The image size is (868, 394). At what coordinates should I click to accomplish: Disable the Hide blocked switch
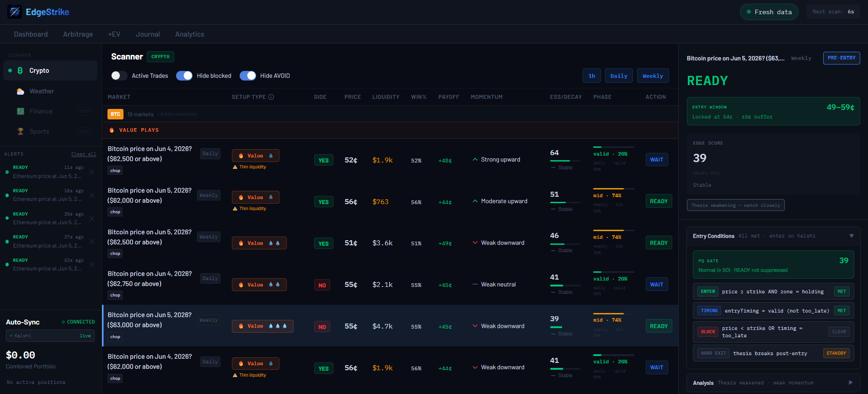click(184, 76)
